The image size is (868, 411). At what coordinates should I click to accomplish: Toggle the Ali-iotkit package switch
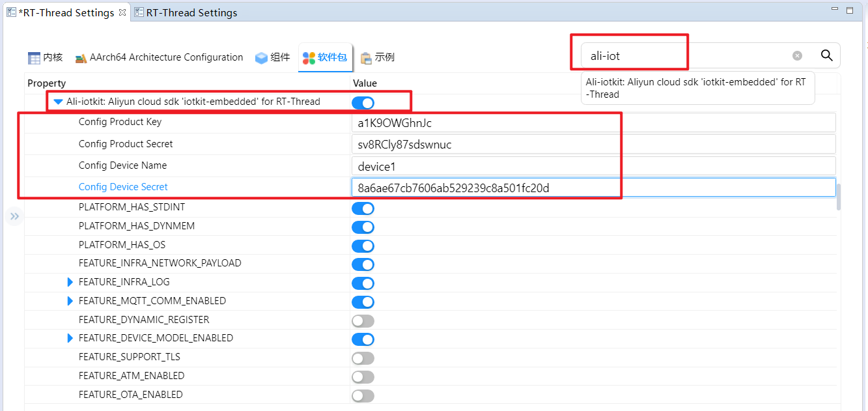[x=363, y=102]
